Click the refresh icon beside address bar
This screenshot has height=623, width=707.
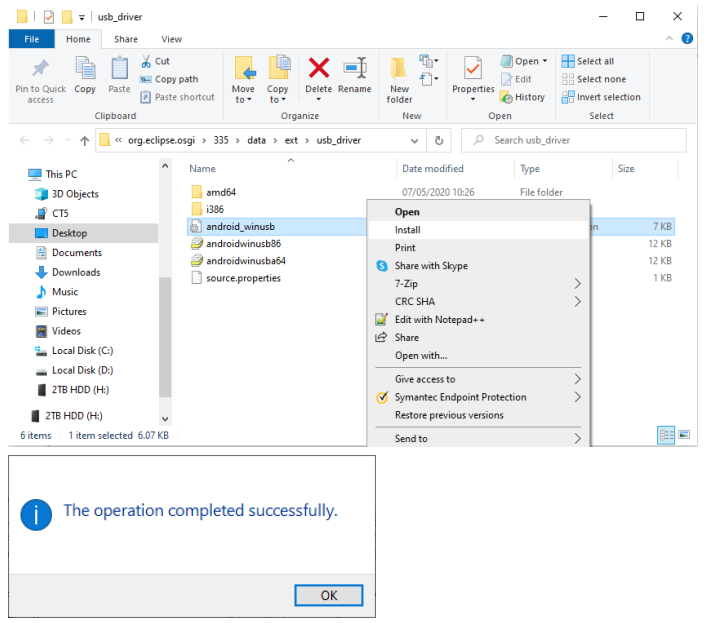[x=439, y=141]
